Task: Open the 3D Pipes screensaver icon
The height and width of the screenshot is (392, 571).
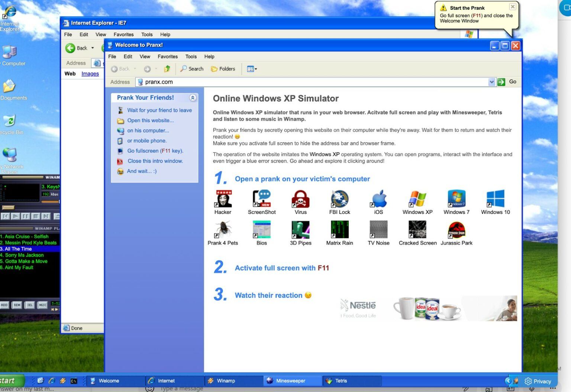Action: click(300, 230)
